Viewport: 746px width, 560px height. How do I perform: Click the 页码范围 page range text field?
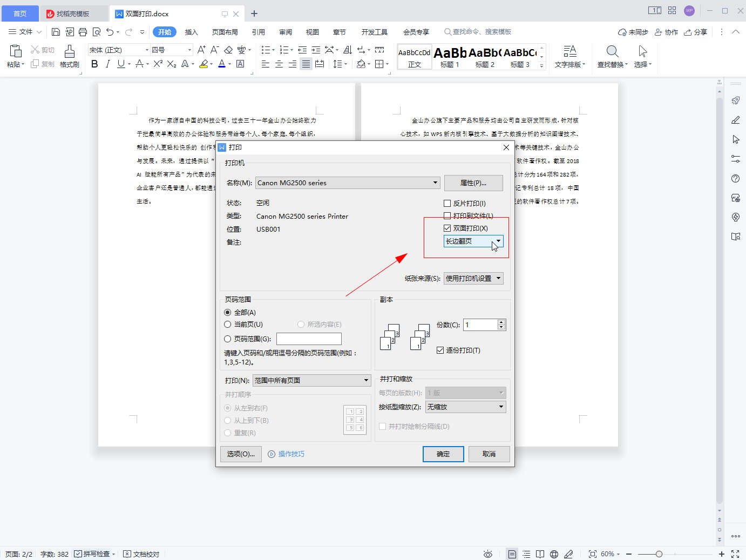[x=309, y=339]
